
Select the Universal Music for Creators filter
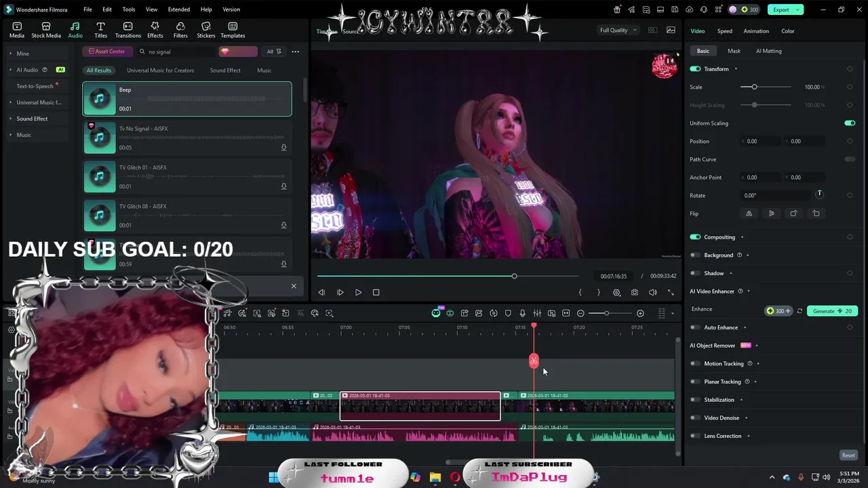click(160, 70)
